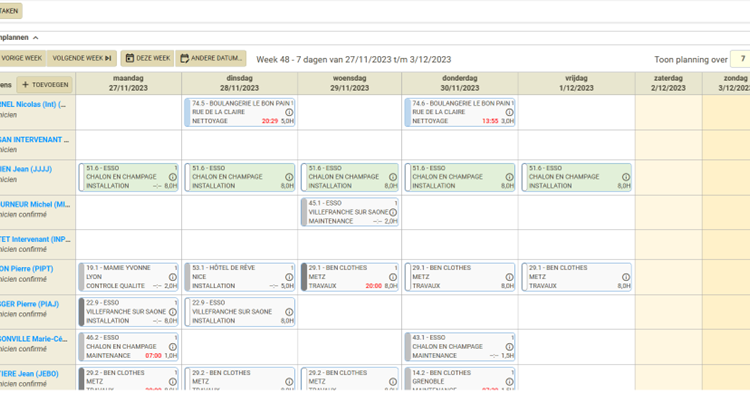The width and height of the screenshot is (750, 394).
Task: Click the calendar icon on ANDERE DATUM
Action: click(x=185, y=58)
